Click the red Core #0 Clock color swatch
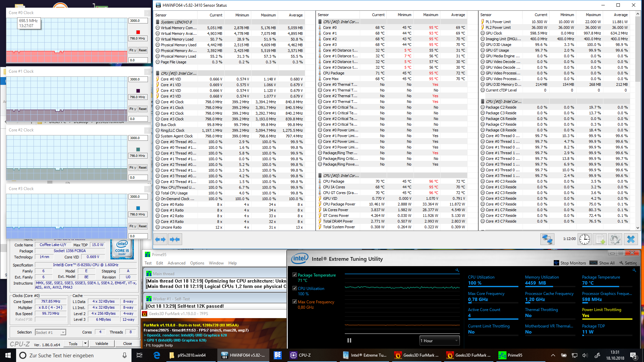The image size is (644, 362). point(138,32)
